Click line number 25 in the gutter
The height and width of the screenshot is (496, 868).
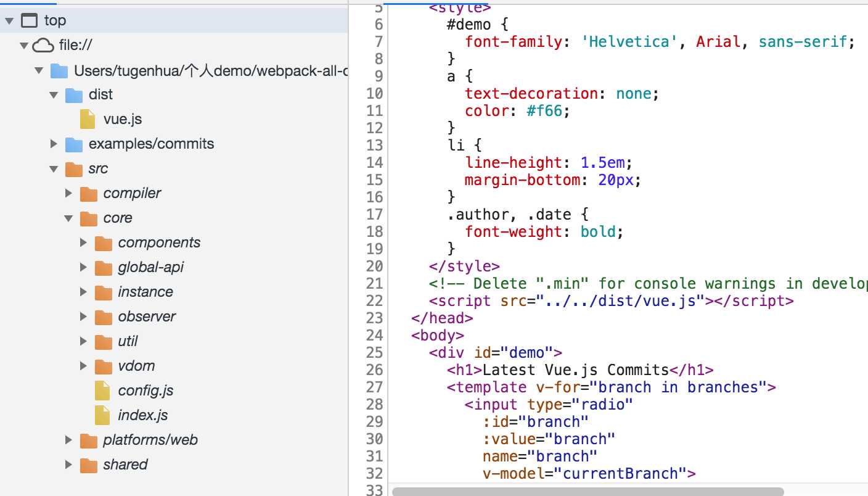click(x=374, y=353)
